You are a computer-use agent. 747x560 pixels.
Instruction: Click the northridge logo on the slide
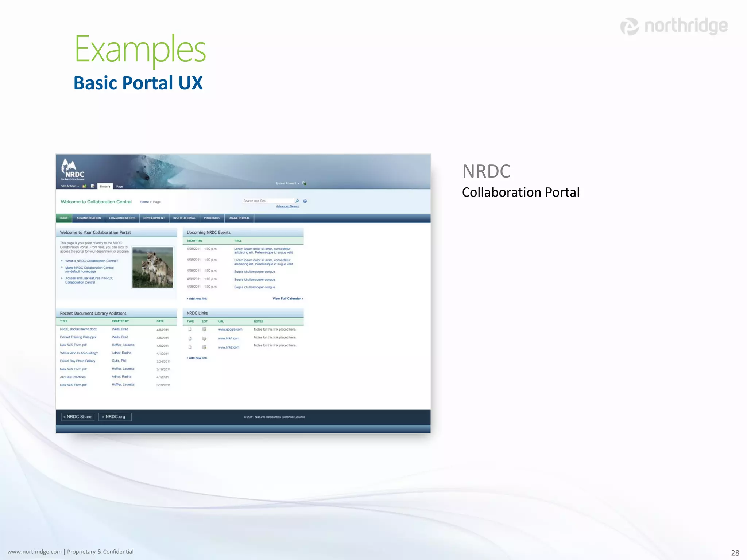coord(674,26)
